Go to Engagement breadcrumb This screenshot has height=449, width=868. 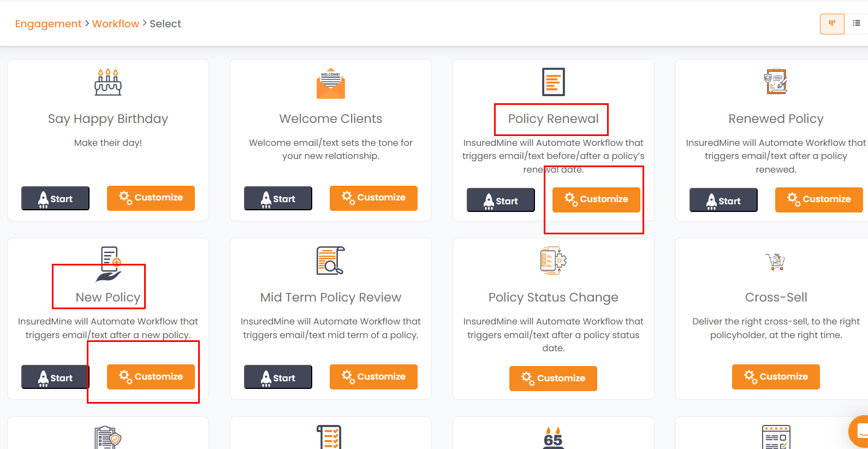click(48, 24)
